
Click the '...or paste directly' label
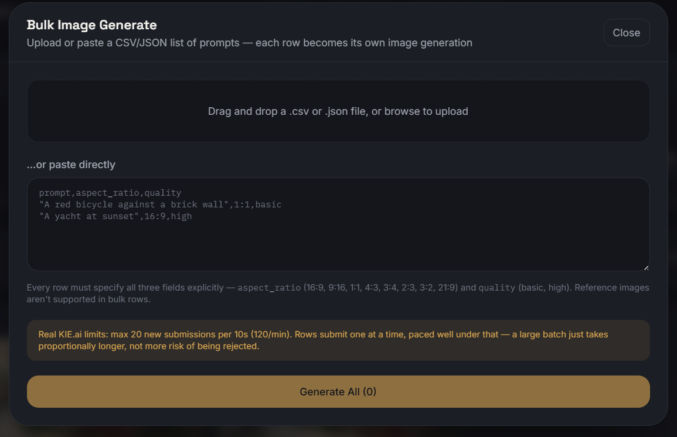[x=71, y=165]
